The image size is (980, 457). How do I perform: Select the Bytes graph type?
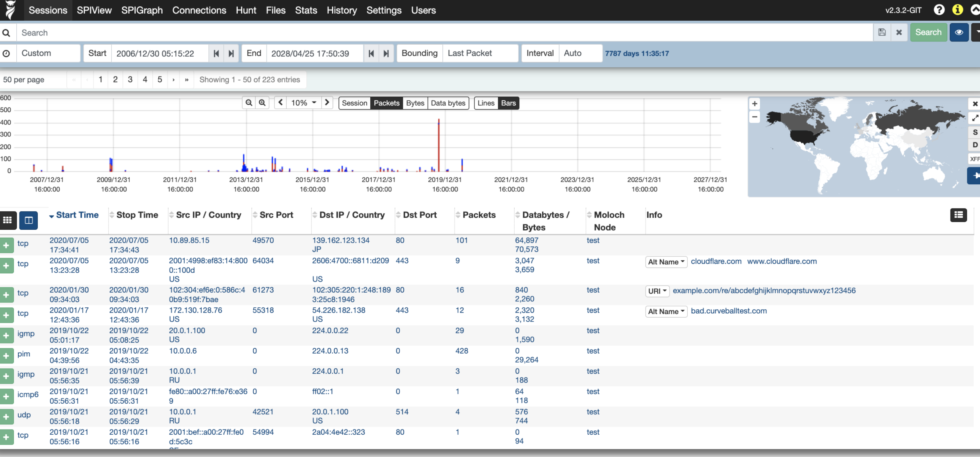pyautogui.click(x=415, y=103)
